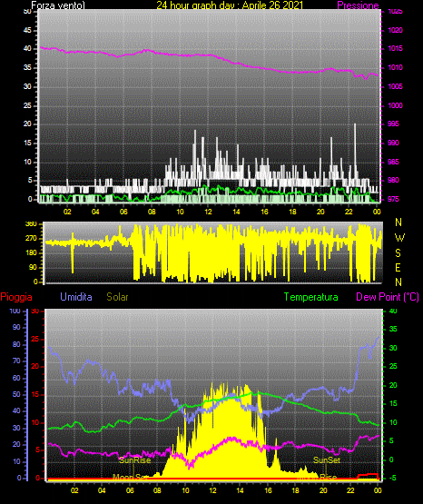Image resolution: width=423 pixels, height=504 pixels.
Task: Click pressure axis value '995'
Action: tap(393, 124)
